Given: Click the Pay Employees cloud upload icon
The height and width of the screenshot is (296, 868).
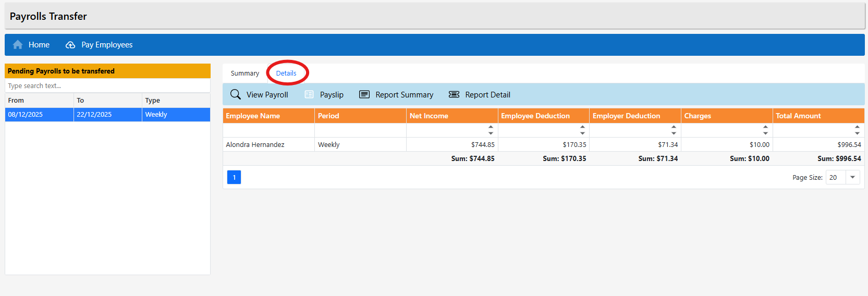Looking at the screenshot, I should tap(70, 45).
